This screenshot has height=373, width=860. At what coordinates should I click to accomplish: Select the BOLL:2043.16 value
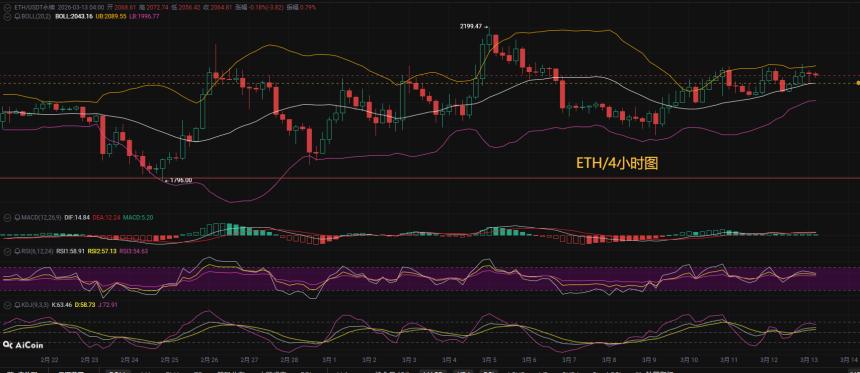74,16
